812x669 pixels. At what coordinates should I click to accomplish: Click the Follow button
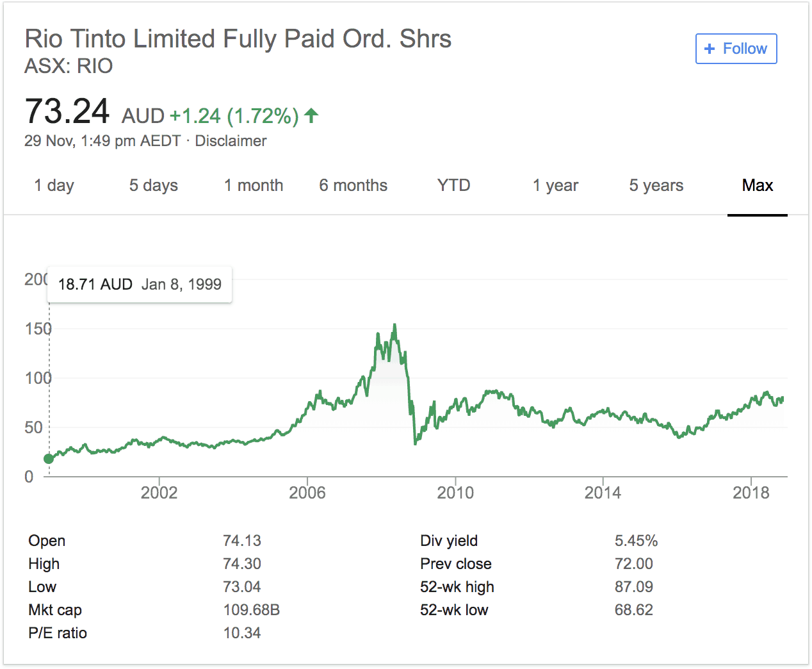coord(736,49)
